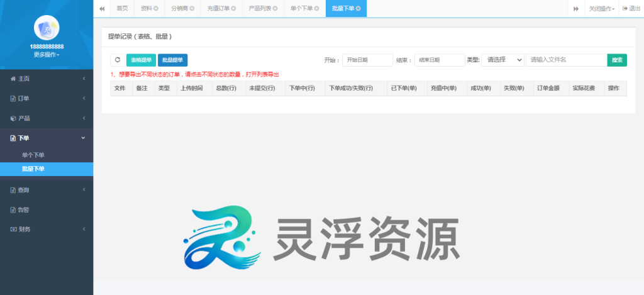Click the logout icon next to 退出
This screenshot has width=644, height=295.
coord(625,9)
